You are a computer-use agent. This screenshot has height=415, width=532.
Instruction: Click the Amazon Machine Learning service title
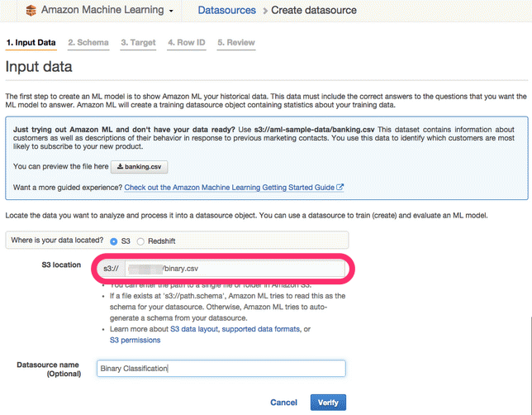pos(102,10)
